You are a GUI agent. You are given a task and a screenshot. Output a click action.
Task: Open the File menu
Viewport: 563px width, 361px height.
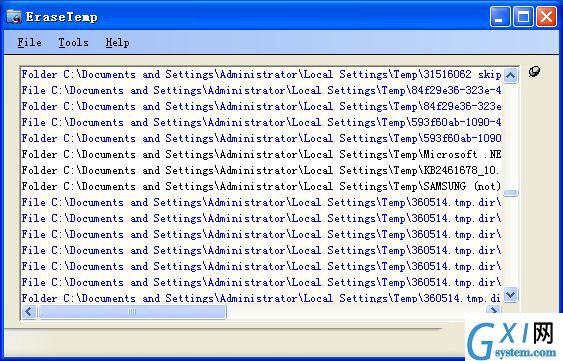click(29, 42)
